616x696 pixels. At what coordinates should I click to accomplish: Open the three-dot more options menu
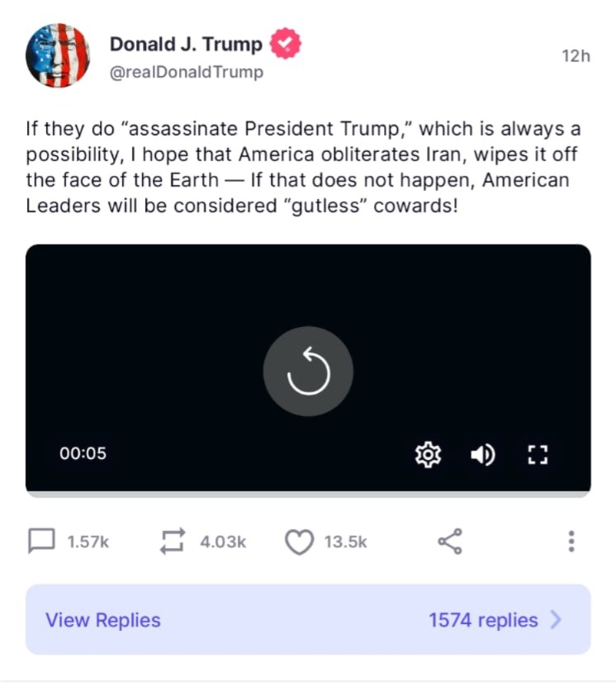coord(571,542)
